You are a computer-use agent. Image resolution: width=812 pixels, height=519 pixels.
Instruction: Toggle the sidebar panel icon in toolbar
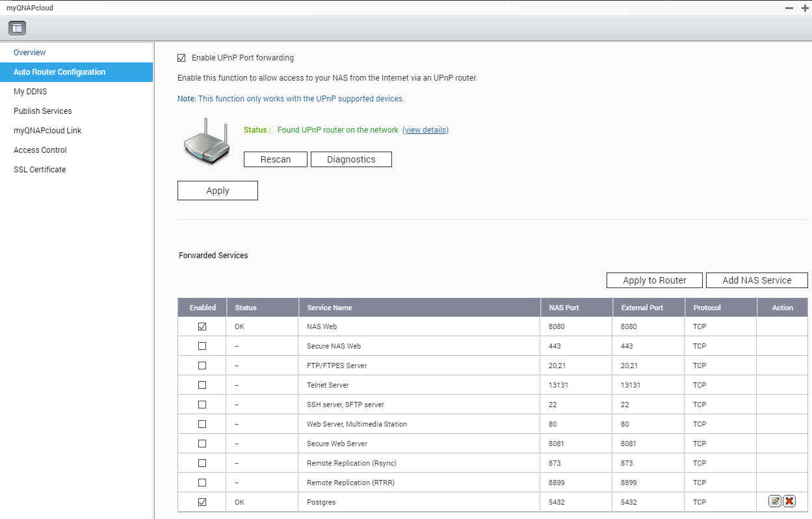point(17,28)
